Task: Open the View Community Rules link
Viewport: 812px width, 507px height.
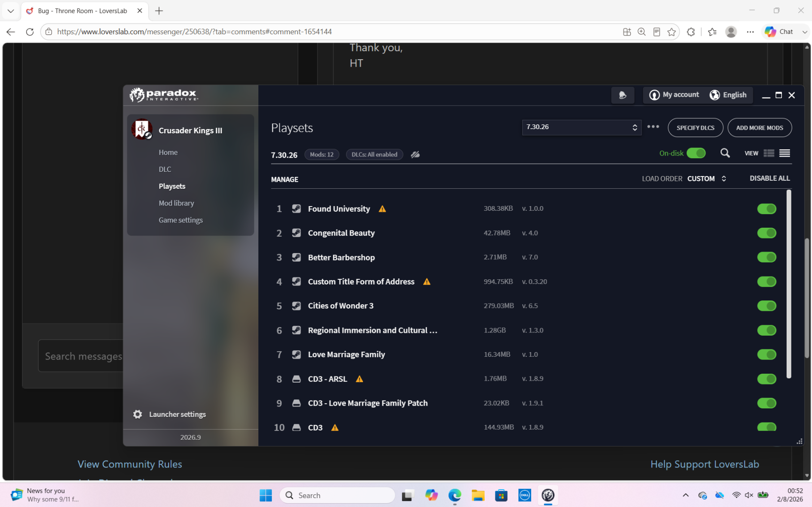Action: pyautogui.click(x=130, y=464)
